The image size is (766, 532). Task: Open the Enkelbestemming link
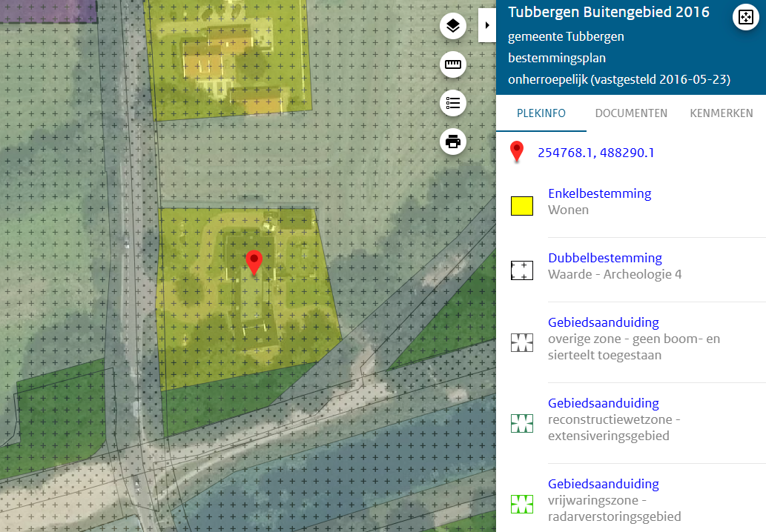coord(599,194)
